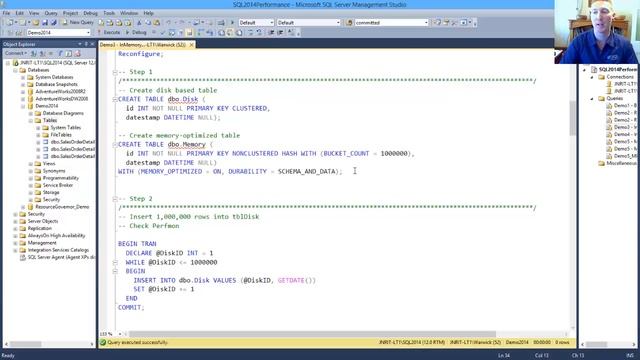
Task: Click Results to File icon
Action: click(239, 32)
